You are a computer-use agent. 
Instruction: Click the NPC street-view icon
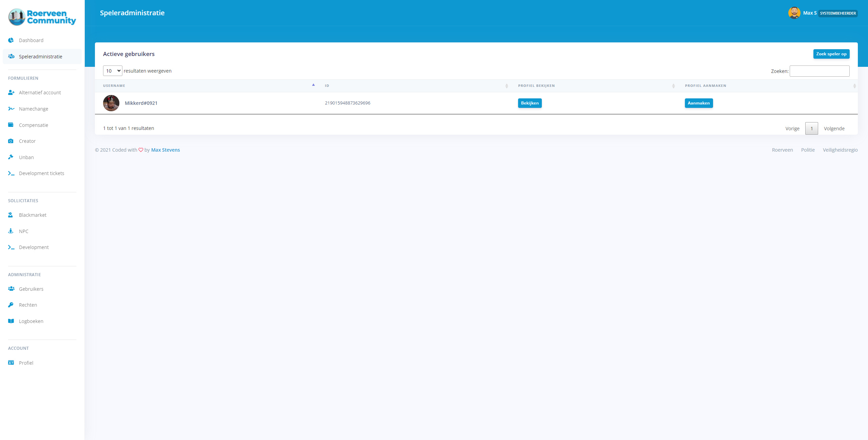point(11,231)
